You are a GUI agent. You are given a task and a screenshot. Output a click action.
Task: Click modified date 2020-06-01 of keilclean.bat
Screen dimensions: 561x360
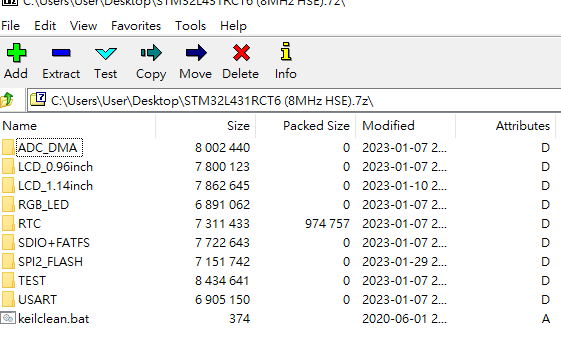pos(404,318)
